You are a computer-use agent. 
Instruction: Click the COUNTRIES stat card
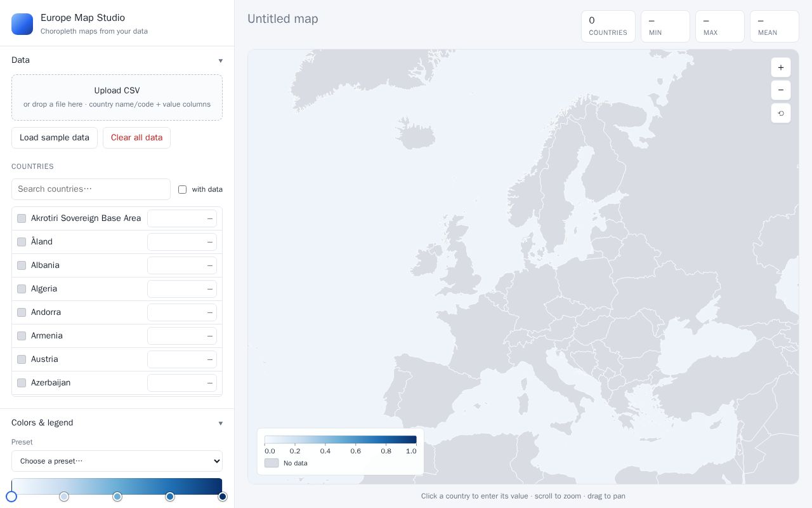click(608, 27)
